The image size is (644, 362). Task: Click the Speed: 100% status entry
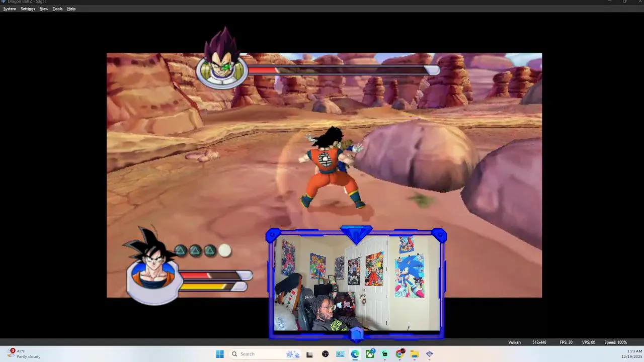tap(615, 342)
